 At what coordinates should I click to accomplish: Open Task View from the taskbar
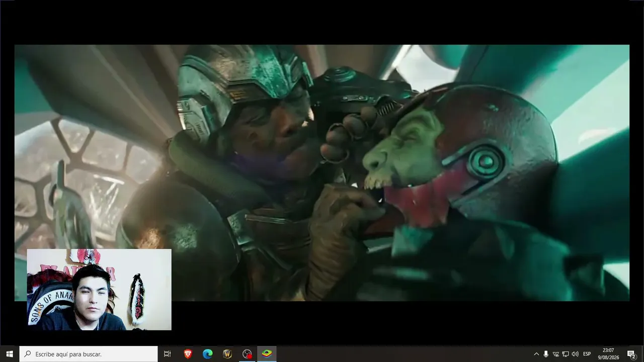pos(168,354)
